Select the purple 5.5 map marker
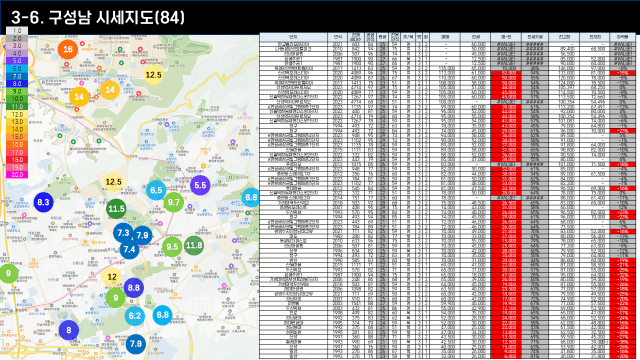The width and height of the screenshot is (640, 360). (200, 185)
